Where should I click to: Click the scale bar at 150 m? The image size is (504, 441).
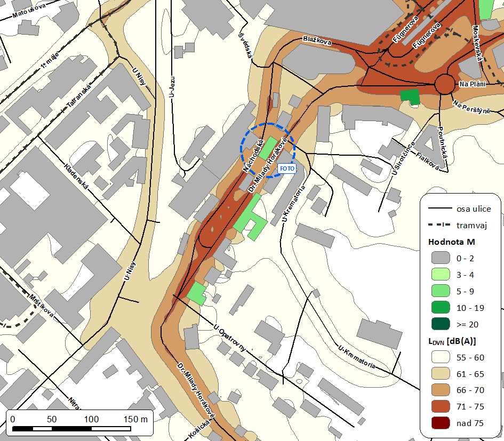(x=135, y=419)
